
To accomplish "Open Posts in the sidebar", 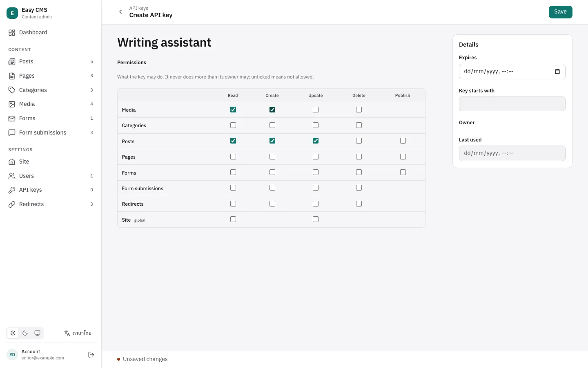I will coord(51,62).
